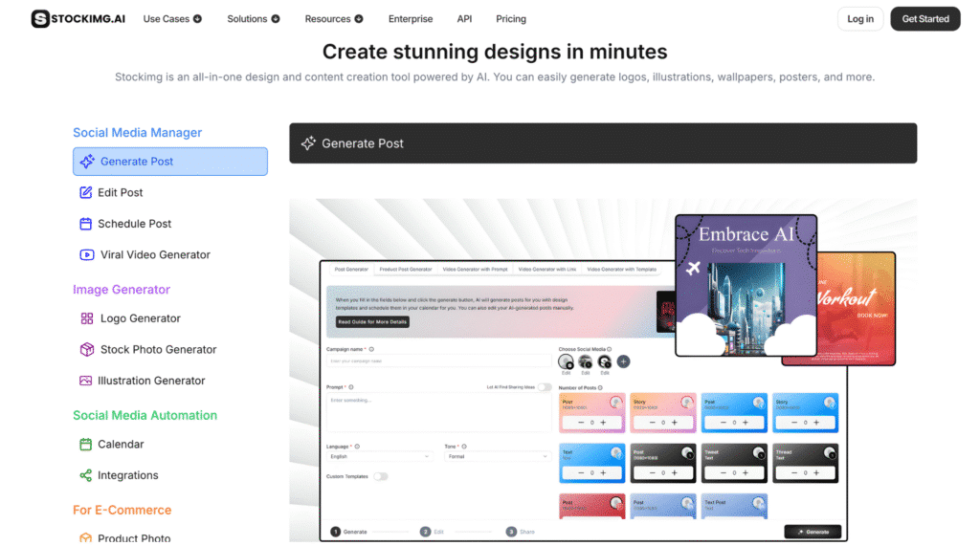Image resolution: width=980 pixels, height=546 pixels.
Task: Click the info icon next to Prompt
Action: (x=351, y=386)
